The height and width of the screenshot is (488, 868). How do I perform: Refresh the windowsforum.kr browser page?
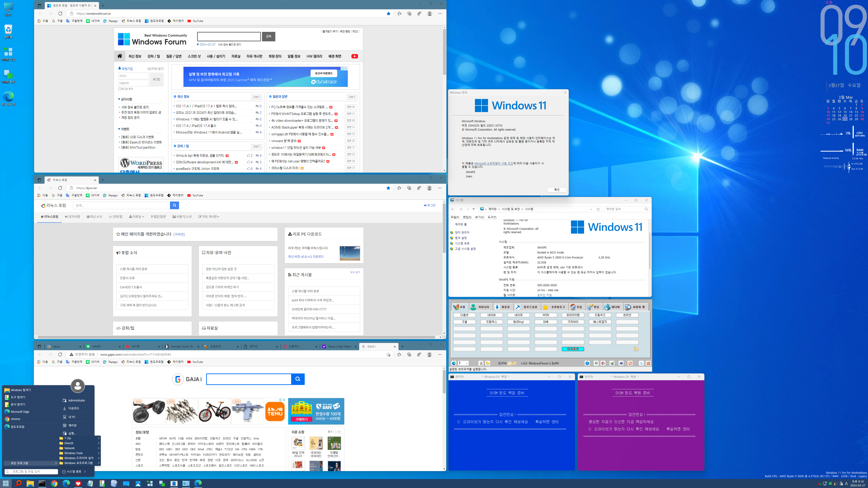60,14
